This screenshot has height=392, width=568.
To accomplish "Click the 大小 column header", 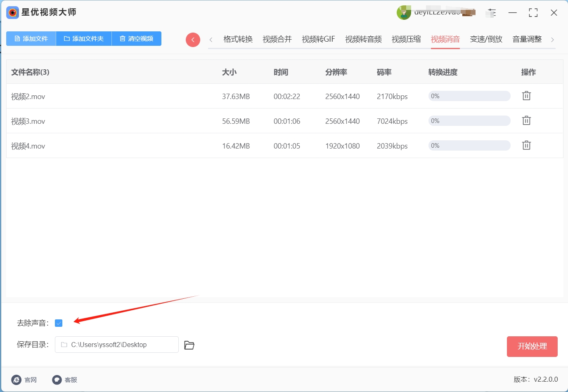I will [229, 72].
